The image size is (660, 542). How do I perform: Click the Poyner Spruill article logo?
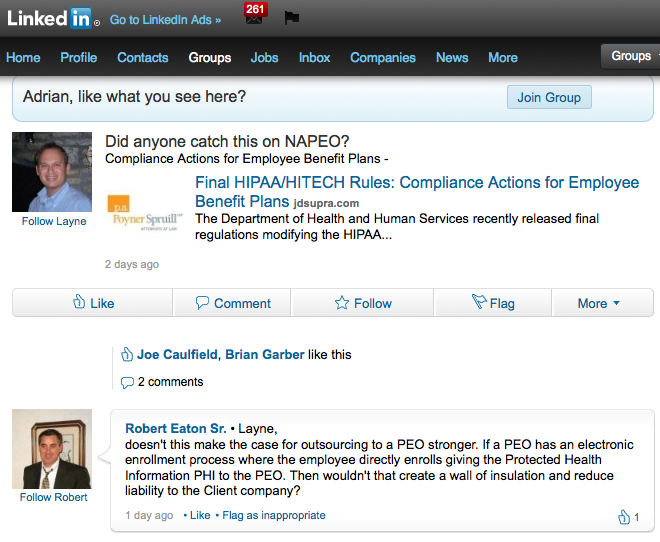pos(145,213)
